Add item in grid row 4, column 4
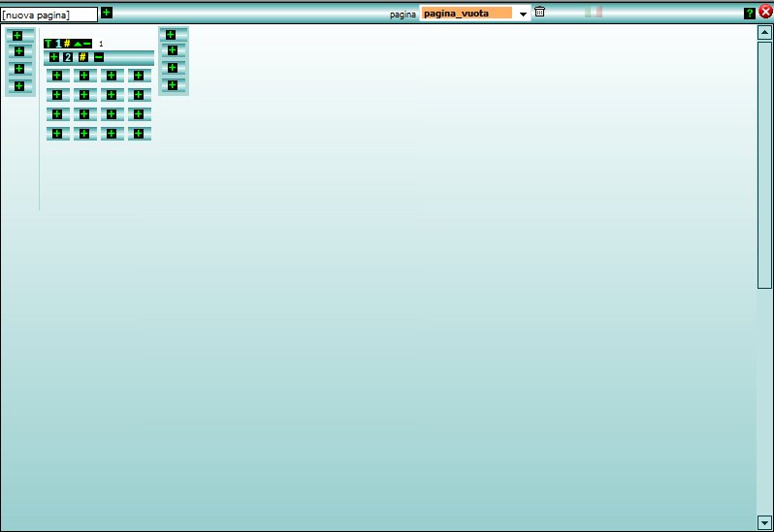This screenshot has height=532, width=774. 139,134
